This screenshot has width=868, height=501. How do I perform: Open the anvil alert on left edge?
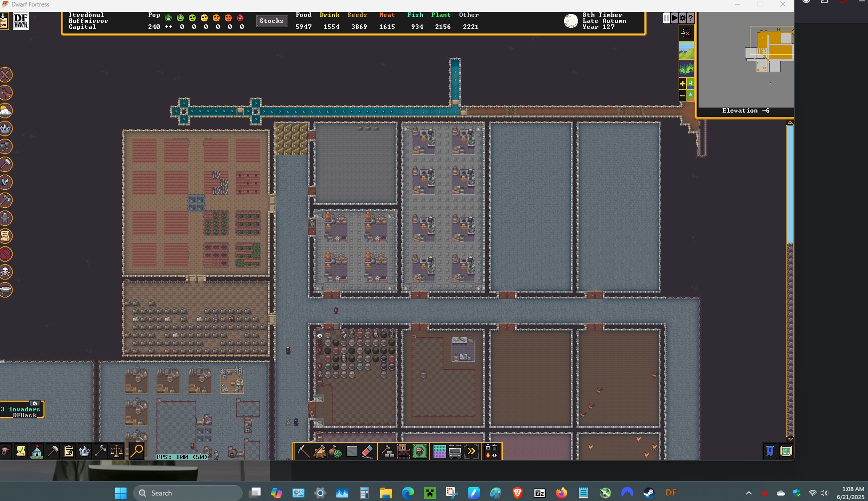pyautogui.click(x=5, y=290)
